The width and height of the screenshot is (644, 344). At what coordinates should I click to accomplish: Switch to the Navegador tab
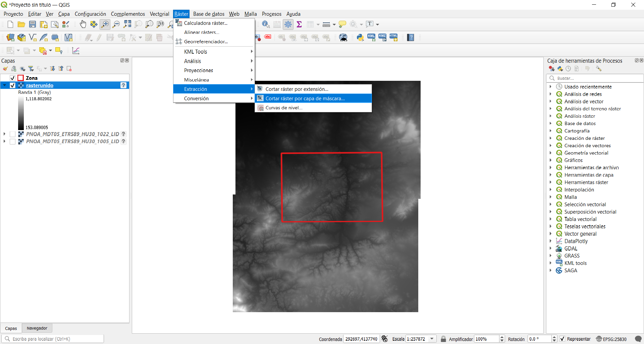click(37, 328)
